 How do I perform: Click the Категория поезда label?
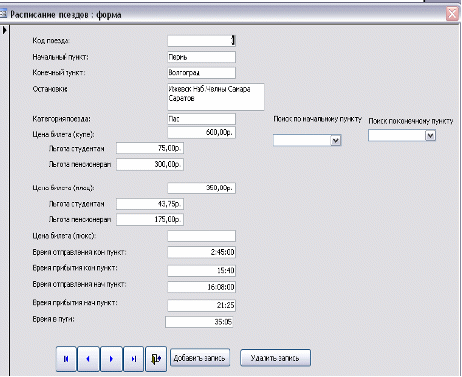tap(61, 119)
